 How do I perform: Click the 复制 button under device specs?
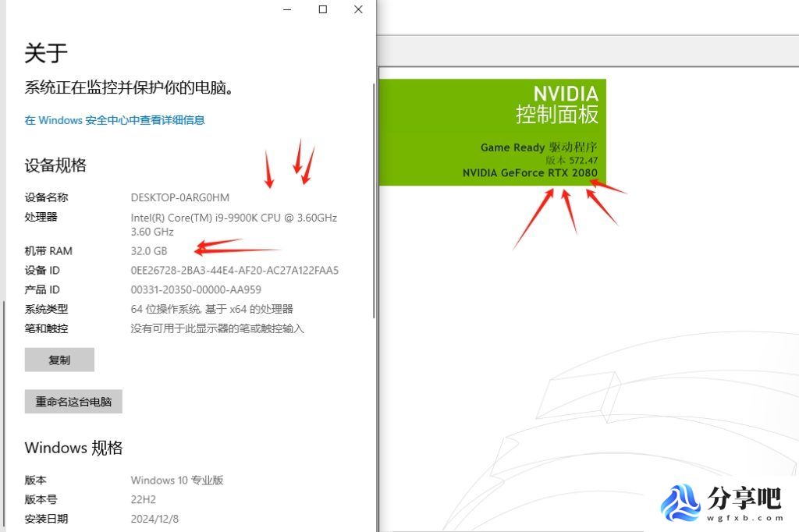59,360
